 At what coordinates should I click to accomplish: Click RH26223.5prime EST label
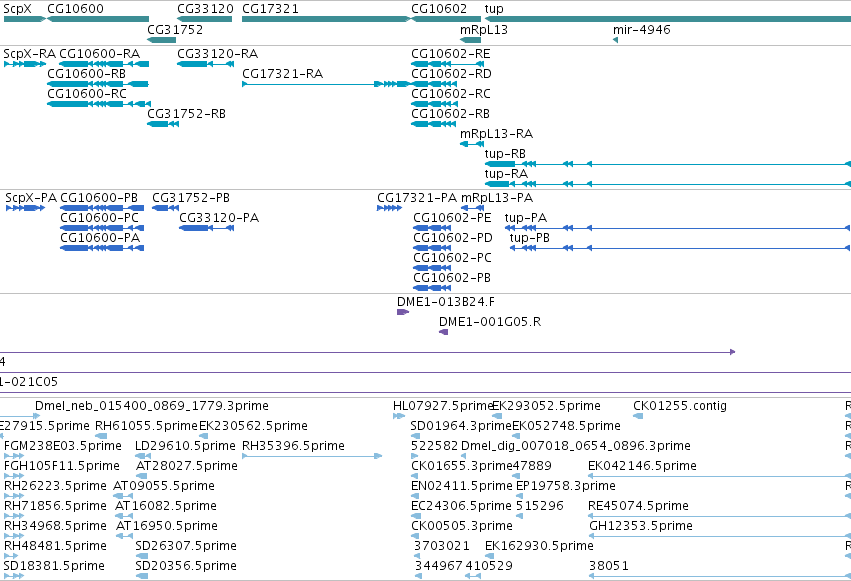point(55,486)
